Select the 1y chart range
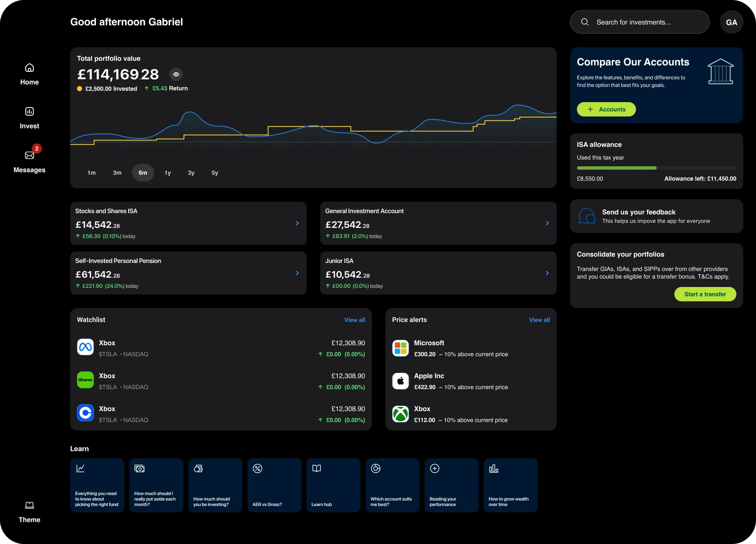 coord(167,173)
